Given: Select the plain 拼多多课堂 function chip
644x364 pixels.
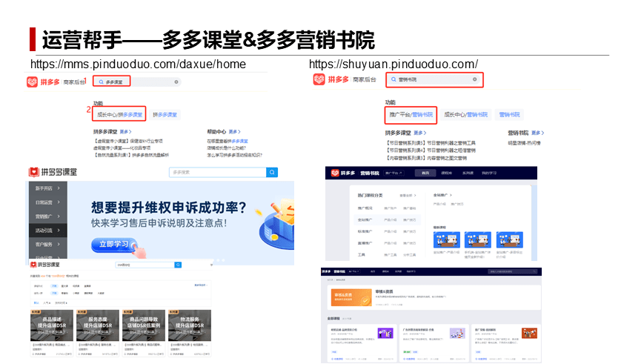Looking at the screenshot, I should tap(165, 115).
